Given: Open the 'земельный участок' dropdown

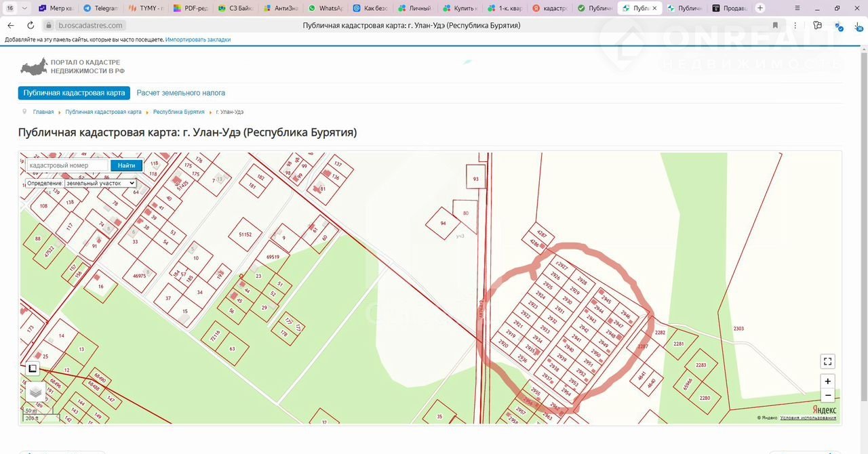Looking at the screenshot, I should [100, 183].
